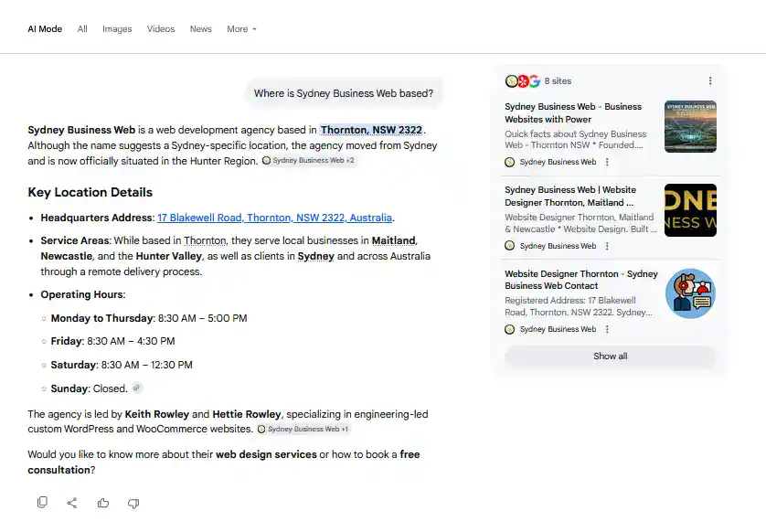
Task: Give the answer a thumbs up
Action: tap(103, 503)
